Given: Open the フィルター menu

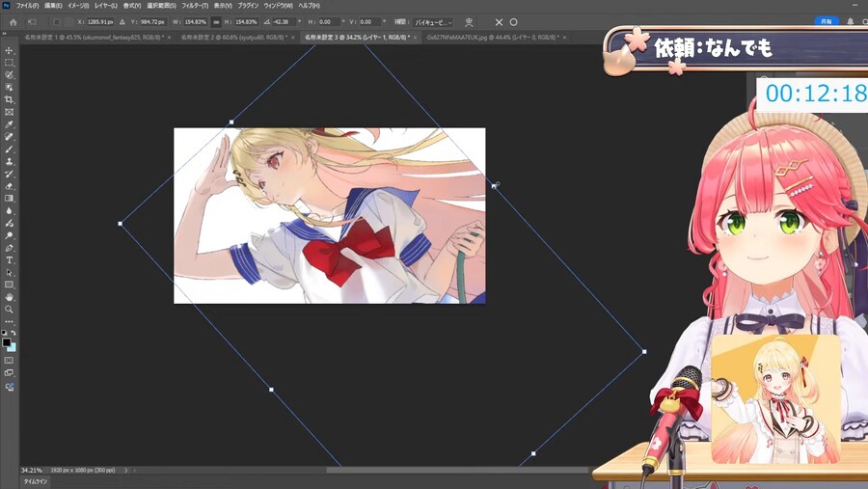Looking at the screenshot, I should tap(195, 6).
